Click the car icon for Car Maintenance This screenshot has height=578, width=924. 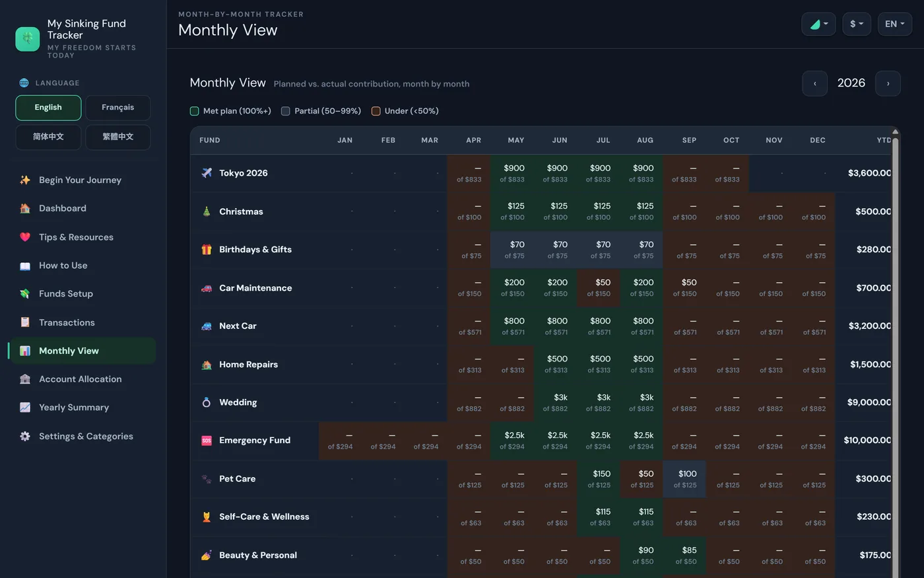click(x=207, y=288)
